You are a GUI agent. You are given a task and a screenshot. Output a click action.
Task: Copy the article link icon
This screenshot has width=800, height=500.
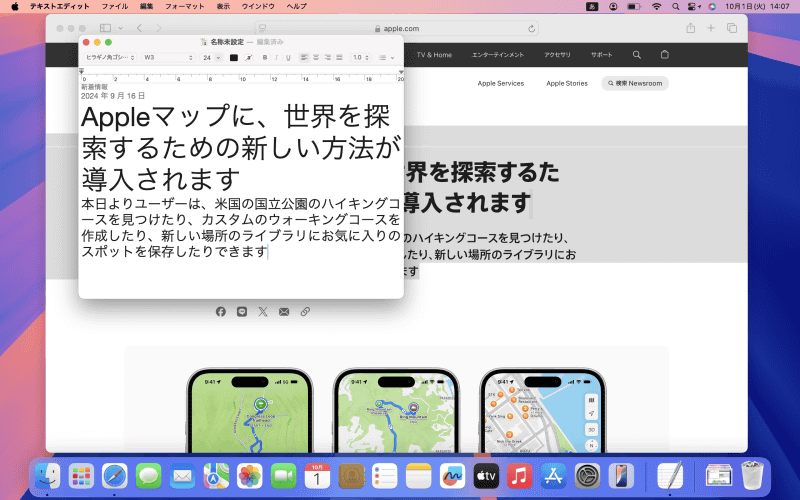[x=305, y=312]
